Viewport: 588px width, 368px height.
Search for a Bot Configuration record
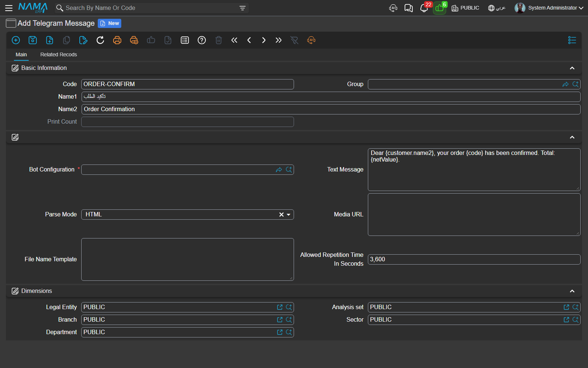pyautogui.click(x=289, y=170)
